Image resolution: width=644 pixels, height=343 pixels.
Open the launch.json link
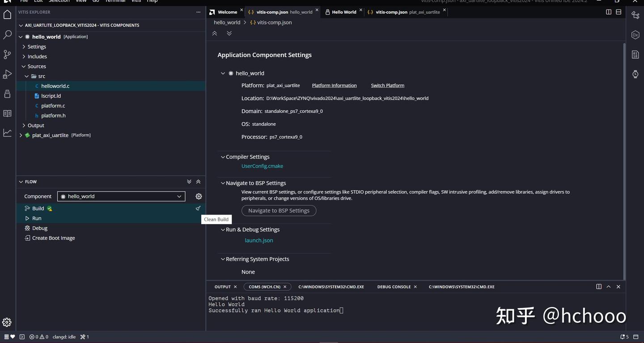click(x=258, y=240)
